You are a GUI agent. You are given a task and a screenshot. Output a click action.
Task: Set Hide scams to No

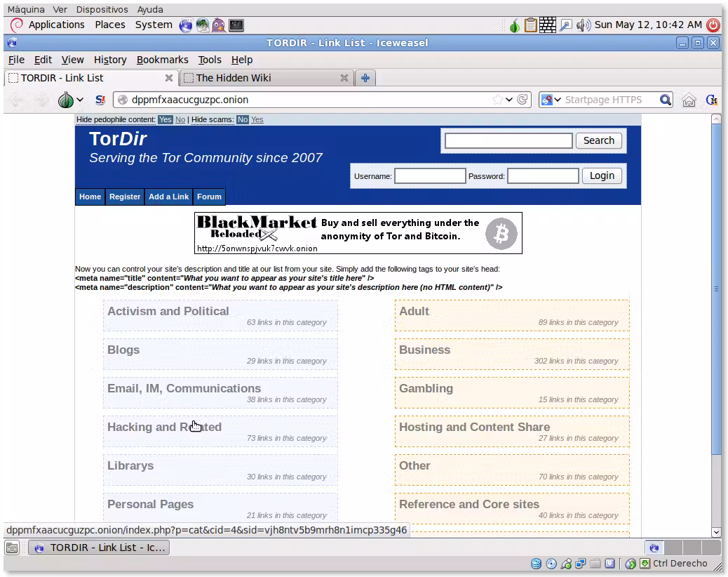[243, 119]
